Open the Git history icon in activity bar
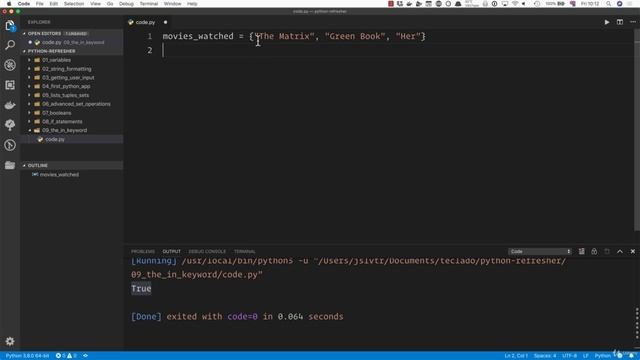Image resolution: width=640 pixels, height=360 pixels. coord(10,145)
